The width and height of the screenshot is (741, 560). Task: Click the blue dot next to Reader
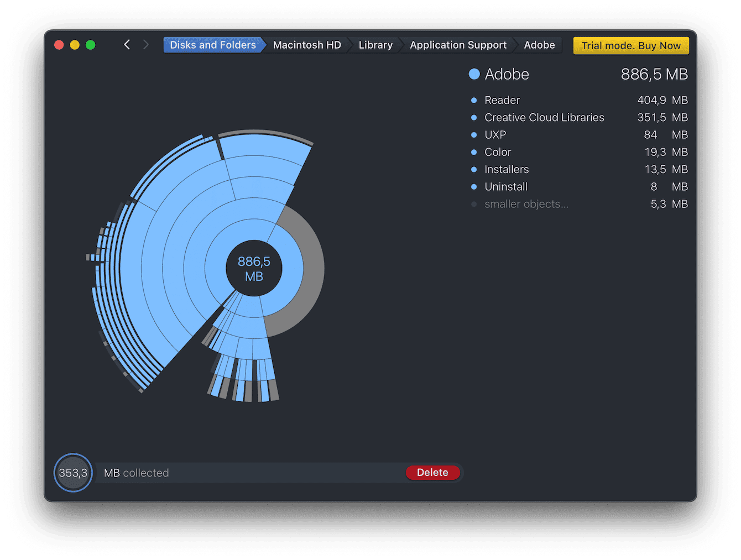coord(474,101)
